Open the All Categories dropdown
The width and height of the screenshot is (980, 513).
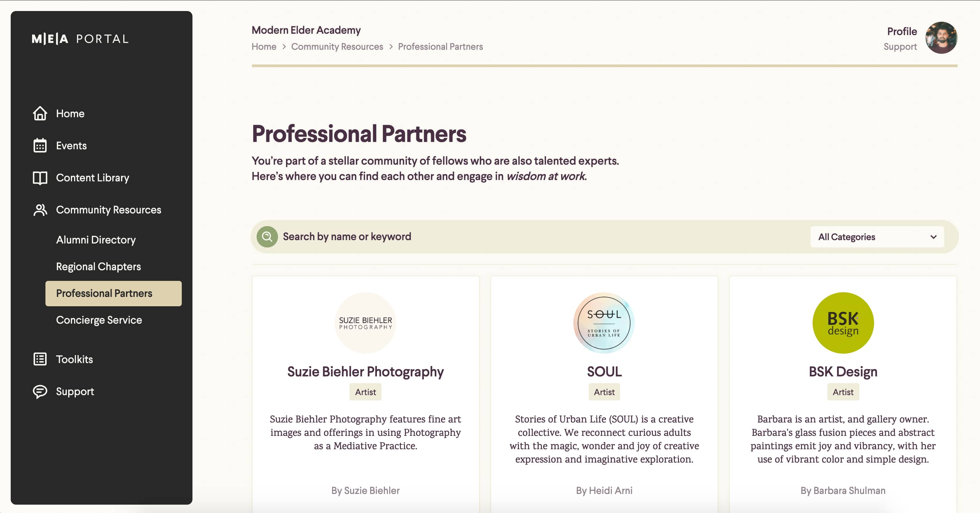click(x=877, y=237)
